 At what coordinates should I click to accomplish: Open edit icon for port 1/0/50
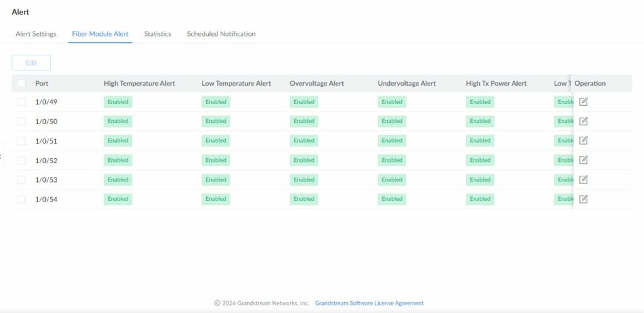tap(583, 121)
